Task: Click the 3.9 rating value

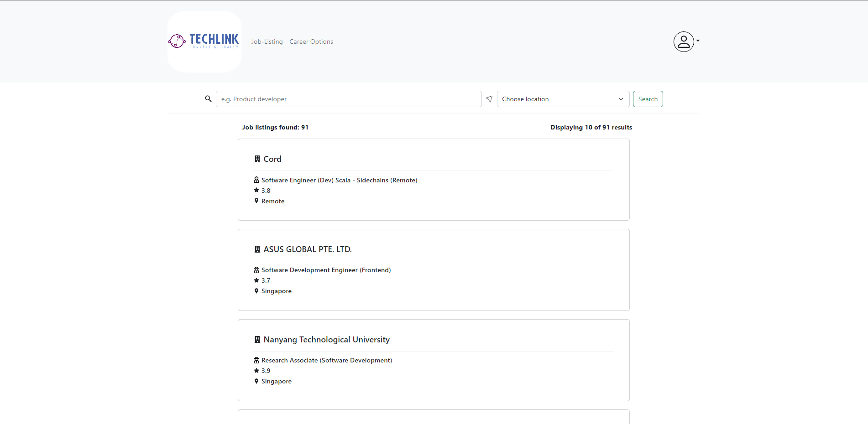Action: (x=266, y=371)
